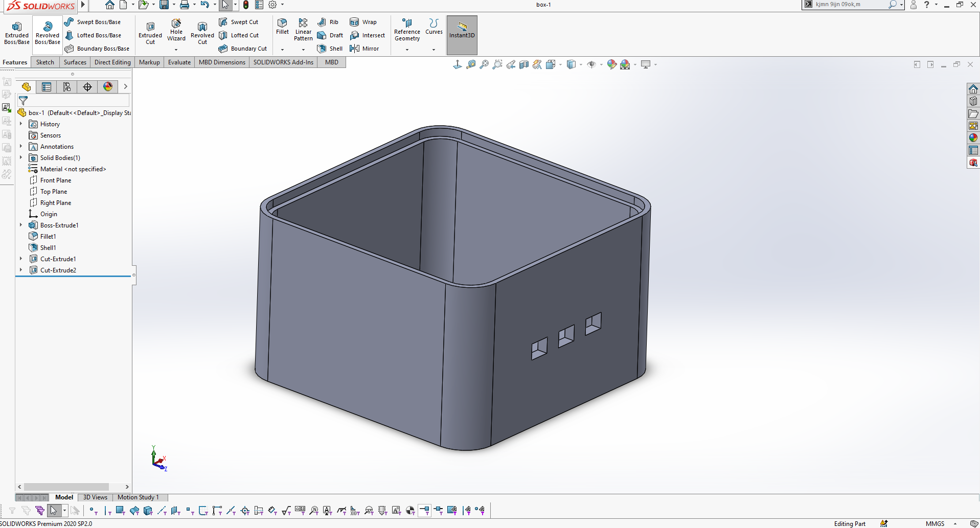
Task: Expand the Solid Bodies(1) folder
Action: point(21,157)
